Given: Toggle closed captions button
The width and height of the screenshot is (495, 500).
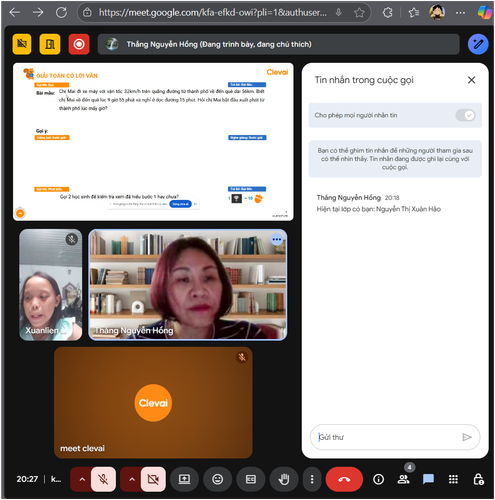Looking at the screenshot, I should click(251, 479).
